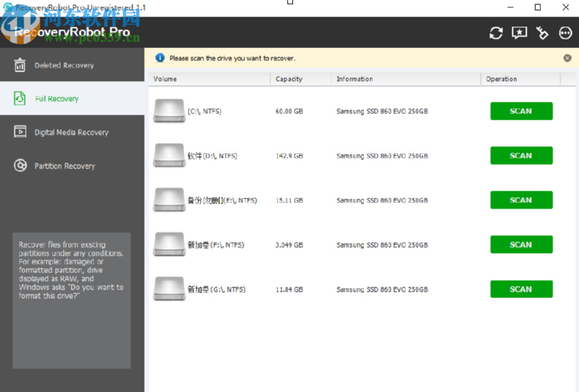Click the Partition Recovery disc icon
This screenshot has width=579, height=392.
20,166
